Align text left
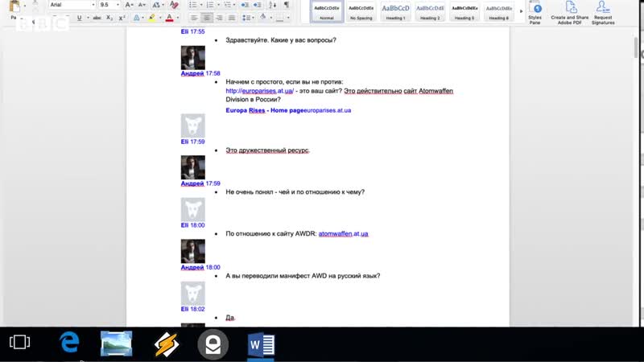 [x=194, y=18]
